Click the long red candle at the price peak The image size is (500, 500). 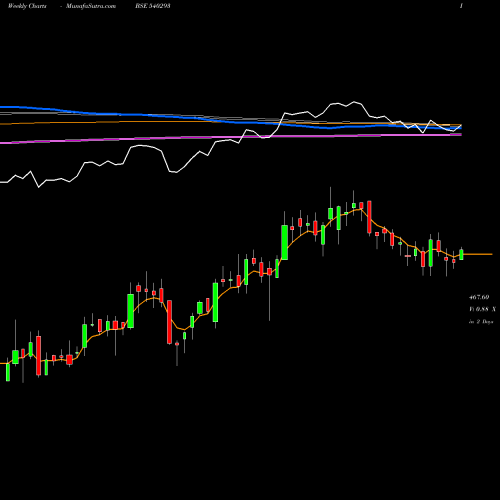tap(369, 217)
